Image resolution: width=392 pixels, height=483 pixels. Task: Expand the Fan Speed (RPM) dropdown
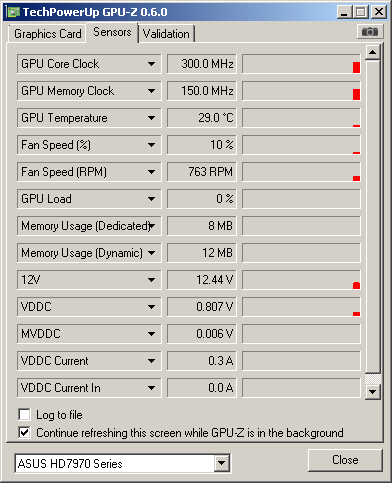152,172
